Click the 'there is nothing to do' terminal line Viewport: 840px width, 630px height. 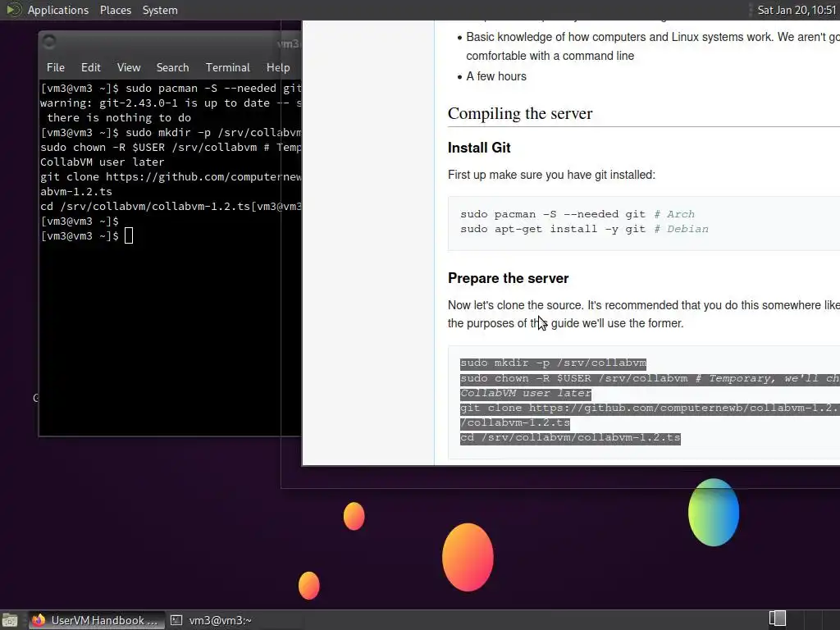point(118,118)
